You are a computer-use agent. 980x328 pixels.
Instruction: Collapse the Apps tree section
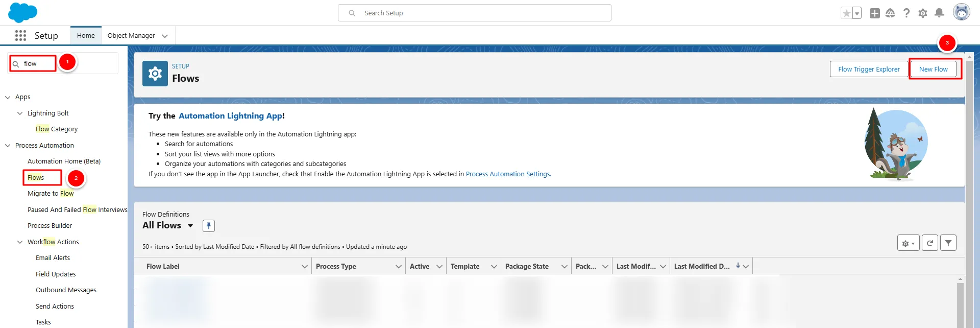(8, 97)
